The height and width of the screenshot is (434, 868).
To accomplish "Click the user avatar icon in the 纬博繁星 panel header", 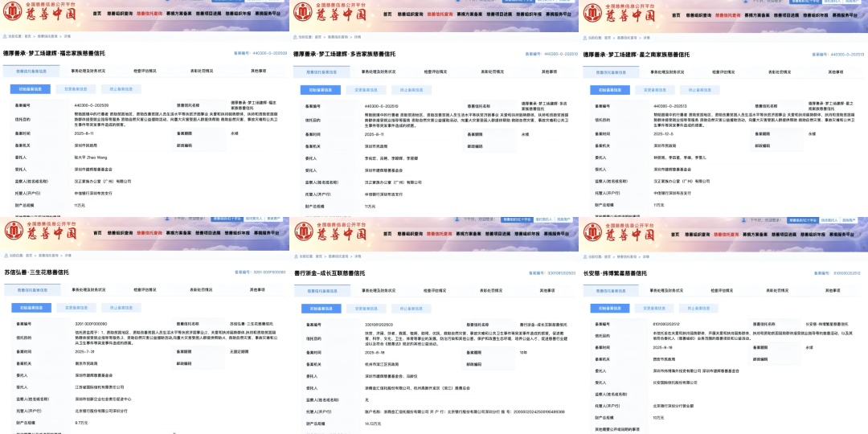I will point(743,219).
